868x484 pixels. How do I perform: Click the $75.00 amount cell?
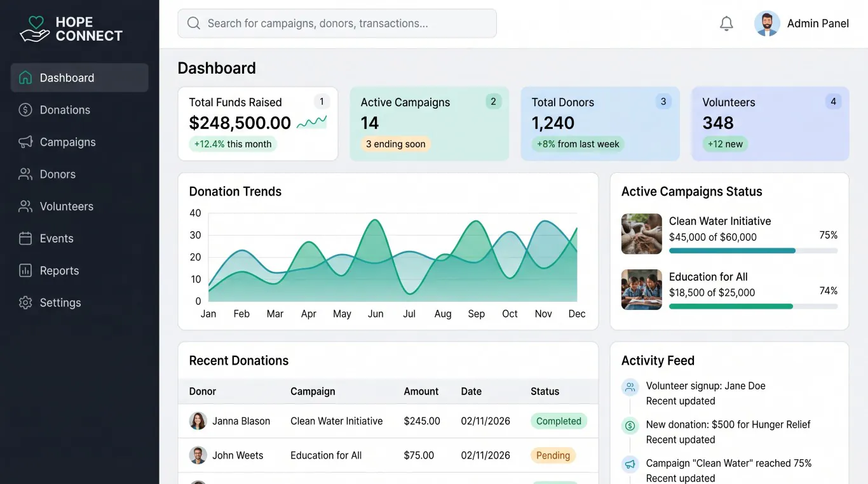click(x=419, y=455)
